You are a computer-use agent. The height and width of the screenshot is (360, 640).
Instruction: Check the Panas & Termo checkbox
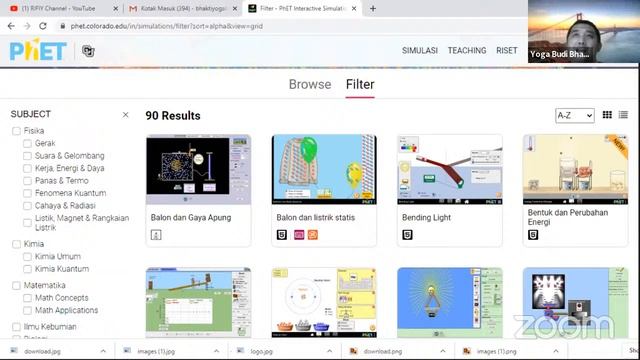[27, 181]
